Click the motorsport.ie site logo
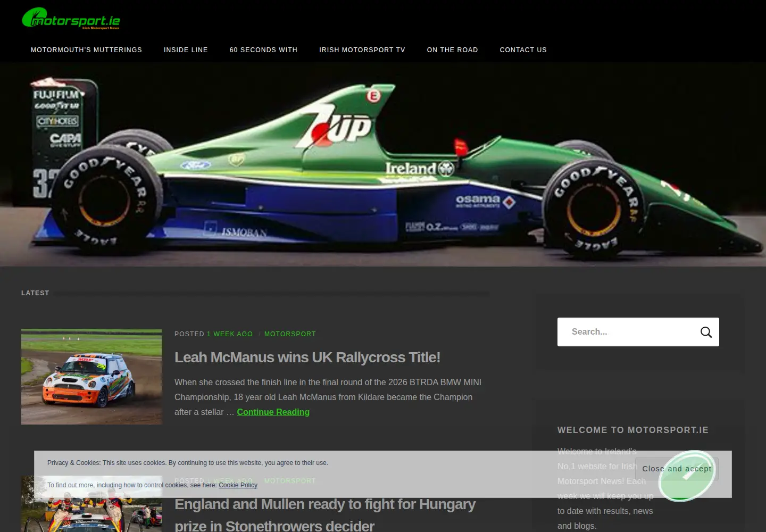Viewport: 766px width, 532px height. coord(71,18)
